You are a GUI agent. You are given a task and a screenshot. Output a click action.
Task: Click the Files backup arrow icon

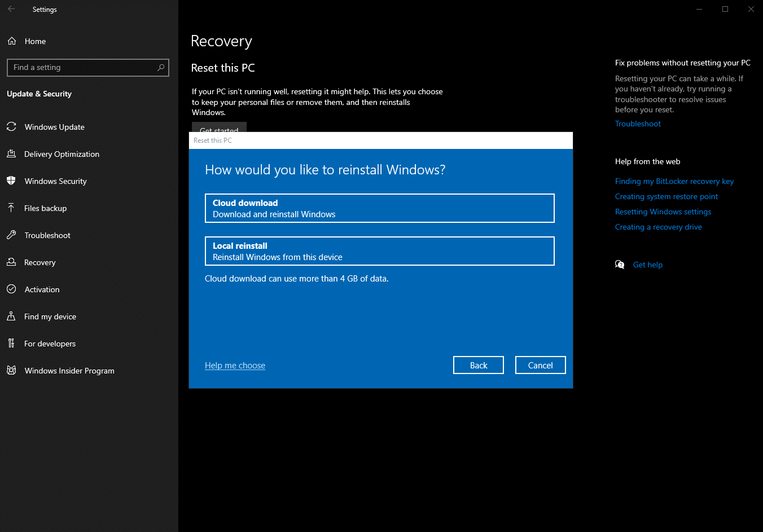[x=11, y=208]
